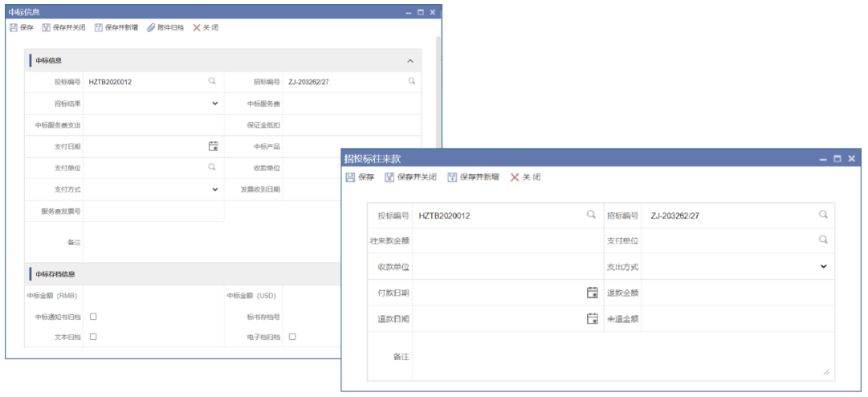The image size is (868, 397).
Task: Maximize the 招投标往来款 window
Action: click(x=837, y=159)
